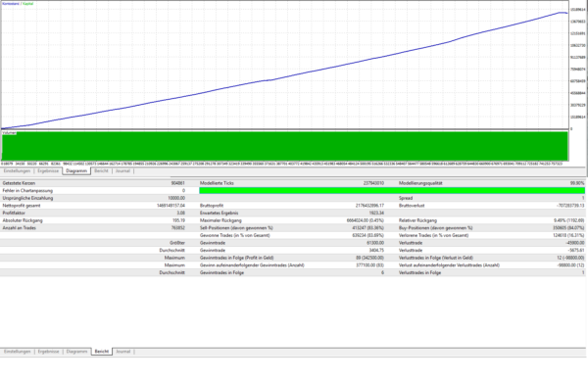Click the Ursprüngliche Einzahlung row
Viewport: 588px width, 382px height.
(94, 198)
